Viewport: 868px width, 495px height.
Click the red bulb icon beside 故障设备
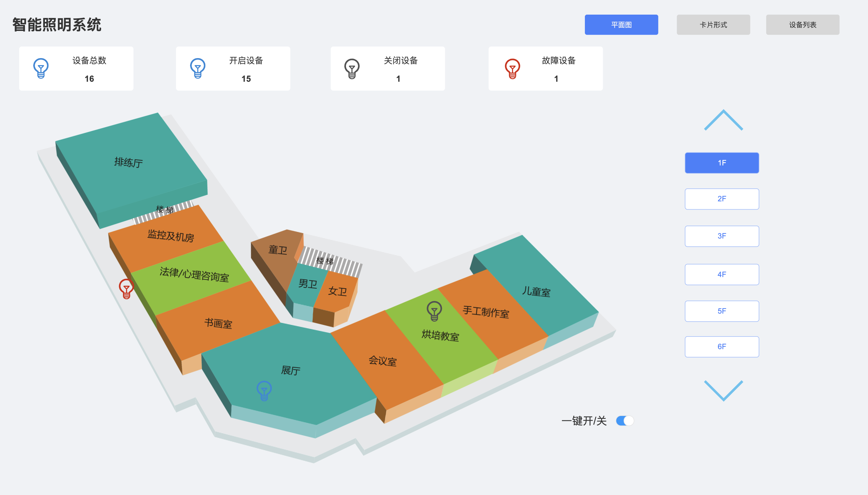pos(512,69)
